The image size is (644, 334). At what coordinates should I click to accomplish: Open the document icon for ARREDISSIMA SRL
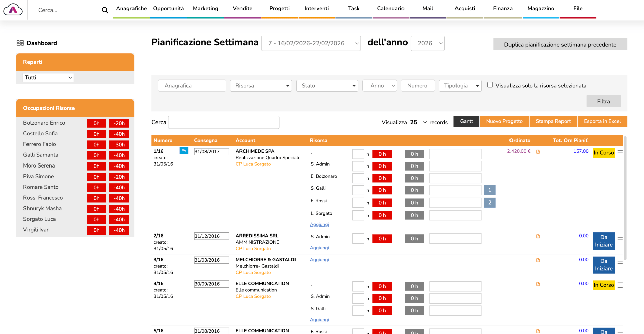point(538,236)
